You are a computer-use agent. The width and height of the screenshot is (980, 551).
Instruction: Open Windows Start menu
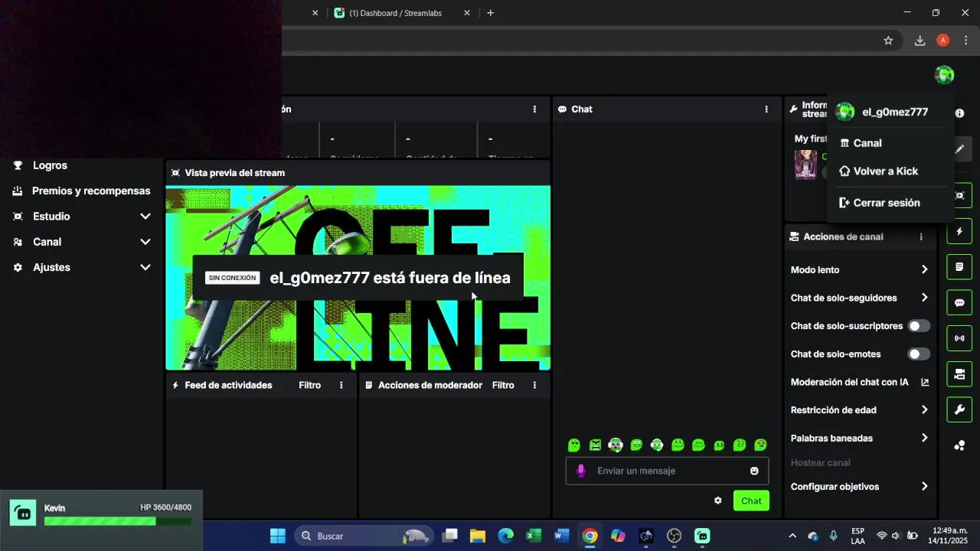click(x=278, y=536)
